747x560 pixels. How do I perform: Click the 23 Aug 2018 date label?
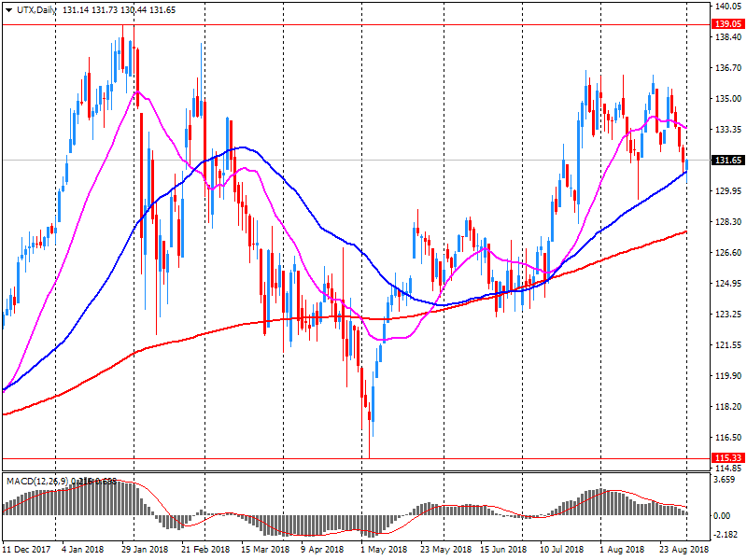pos(684,550)
